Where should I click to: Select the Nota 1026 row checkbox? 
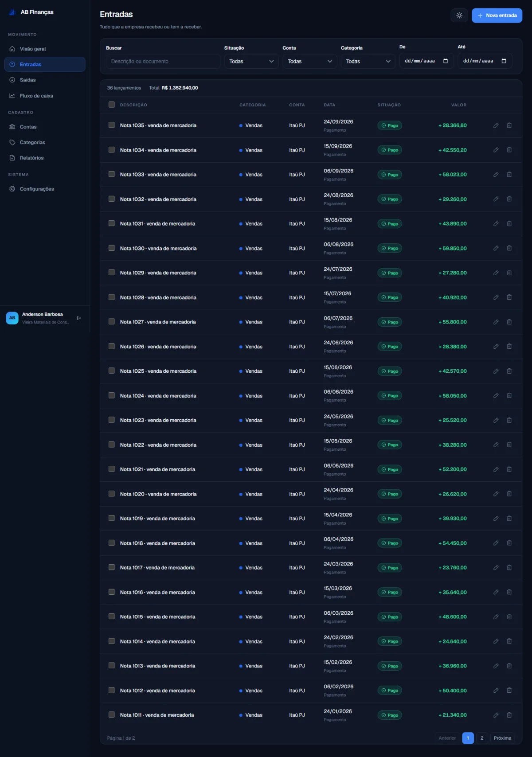(112, 346)
